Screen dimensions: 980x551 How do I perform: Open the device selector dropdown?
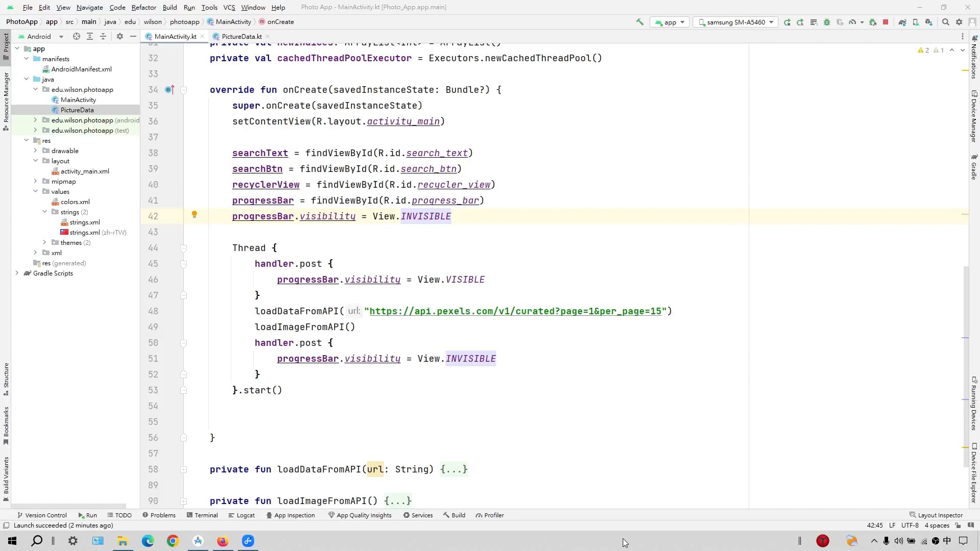click(735, 22)
